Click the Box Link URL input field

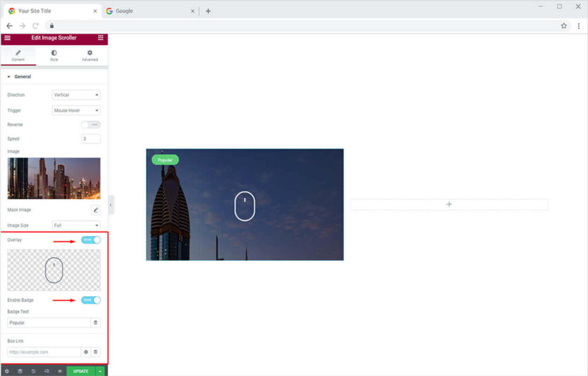click(x=44, y=352)
